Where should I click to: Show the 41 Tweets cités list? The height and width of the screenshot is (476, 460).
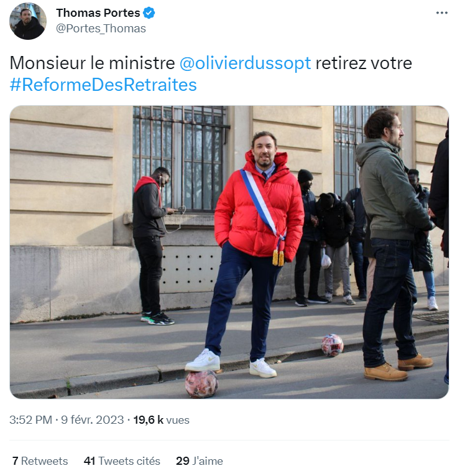coord(122,461)
